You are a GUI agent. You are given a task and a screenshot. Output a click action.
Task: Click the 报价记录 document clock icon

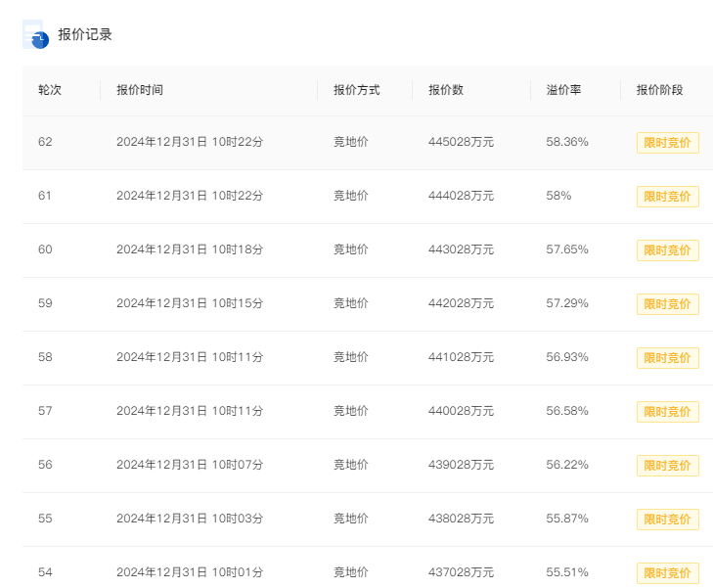tap(35, 34)
